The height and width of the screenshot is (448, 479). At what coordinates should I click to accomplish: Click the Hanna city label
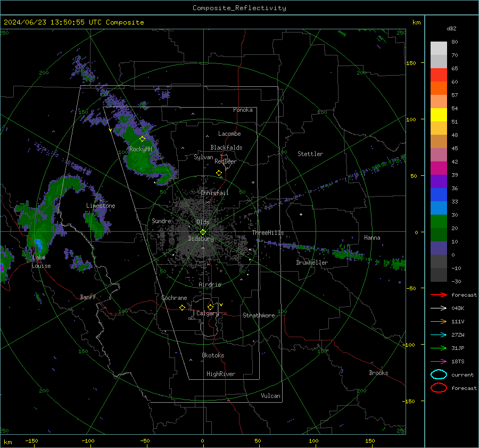(x=372, y=238)
